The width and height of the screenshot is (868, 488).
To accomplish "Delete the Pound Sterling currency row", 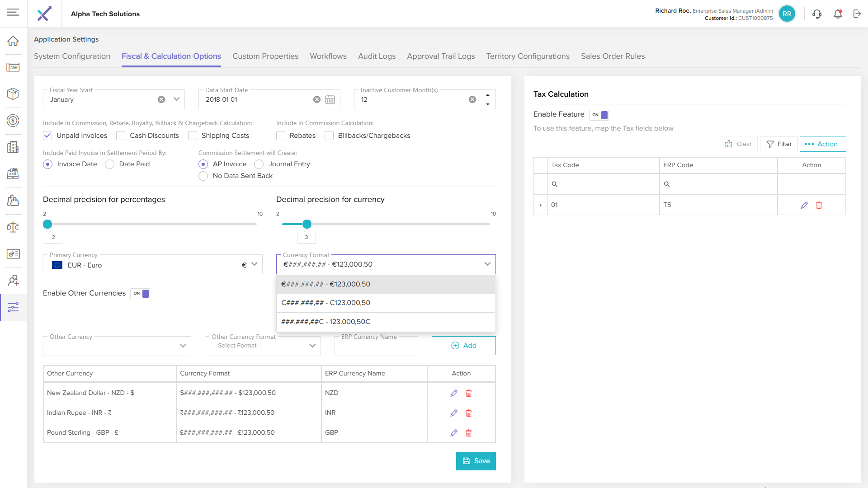I will [x=469, y=433].
